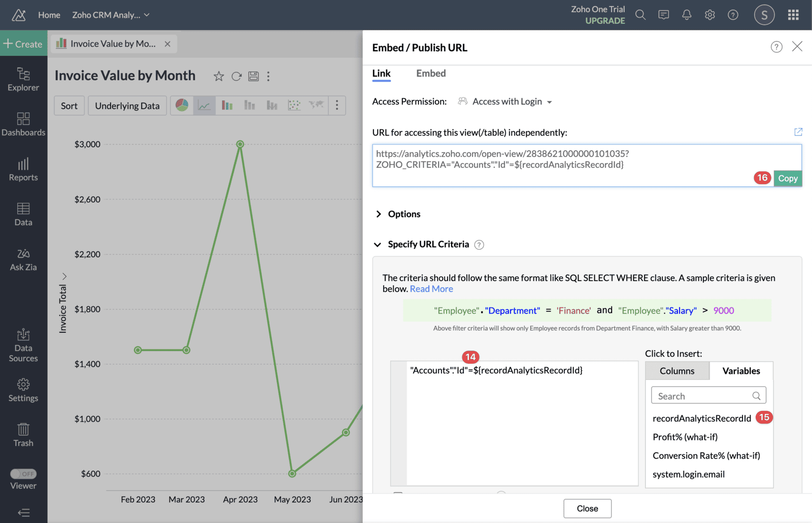Screen dimensions: 812x523
Task: Mark the report as favorite with the star
Action: (219, 76)
